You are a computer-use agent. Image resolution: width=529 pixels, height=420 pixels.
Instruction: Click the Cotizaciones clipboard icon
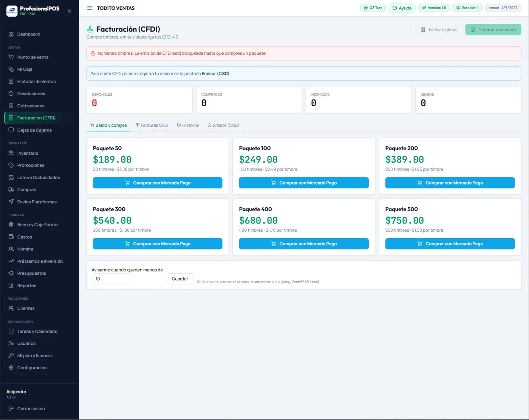point(11,106)
